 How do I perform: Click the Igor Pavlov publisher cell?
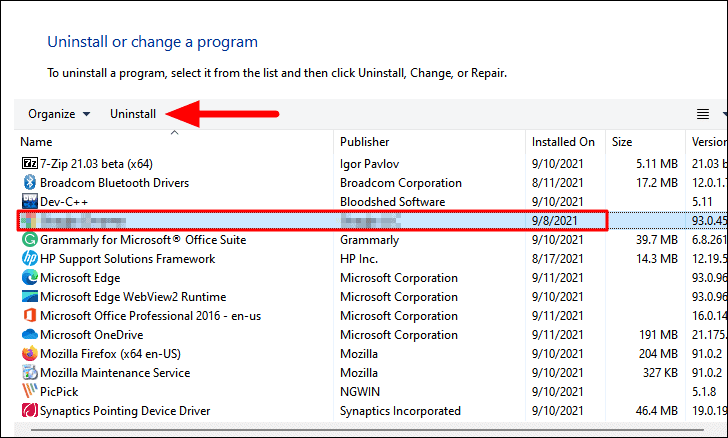(369, 163)
